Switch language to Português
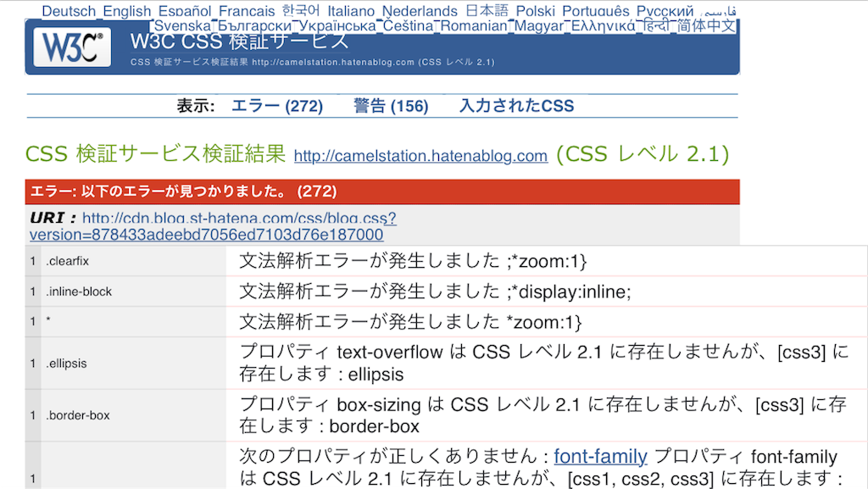The width and height of the screenshot is (868, 489). pyautogui.click(x=596, y=11)
